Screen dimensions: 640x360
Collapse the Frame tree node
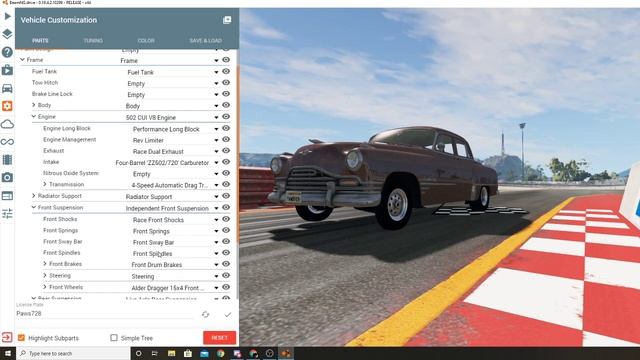[22, 60]
